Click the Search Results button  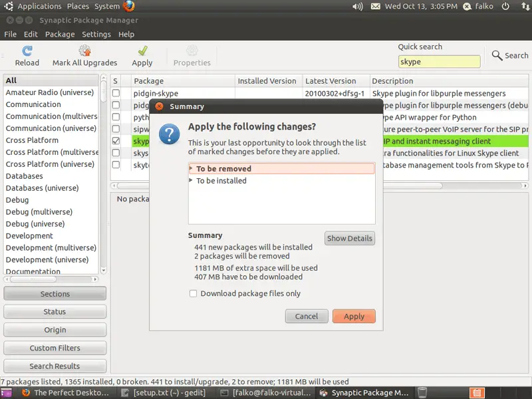tap(55, 366)
